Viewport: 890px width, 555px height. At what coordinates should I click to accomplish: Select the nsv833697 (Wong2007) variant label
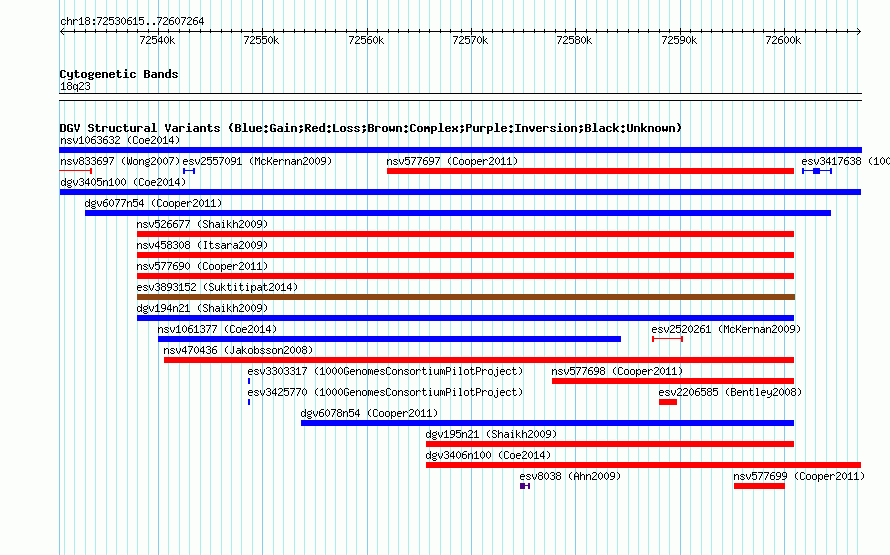(x=120, y=161)
